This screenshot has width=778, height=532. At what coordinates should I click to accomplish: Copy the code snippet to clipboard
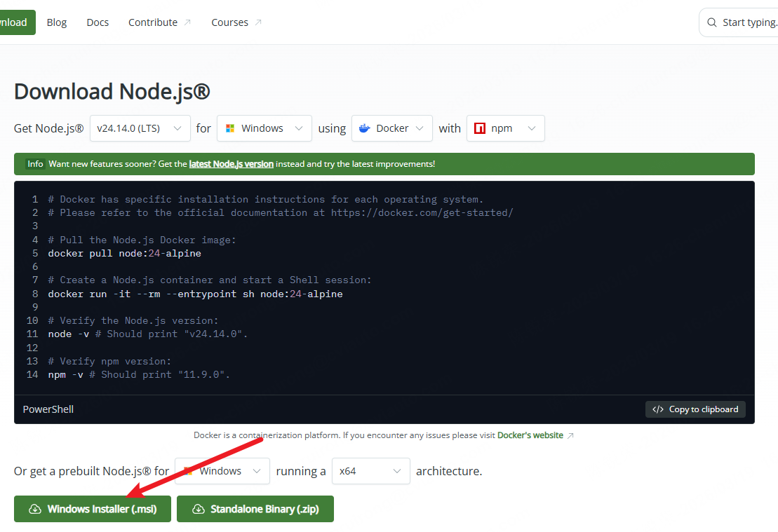695,409
